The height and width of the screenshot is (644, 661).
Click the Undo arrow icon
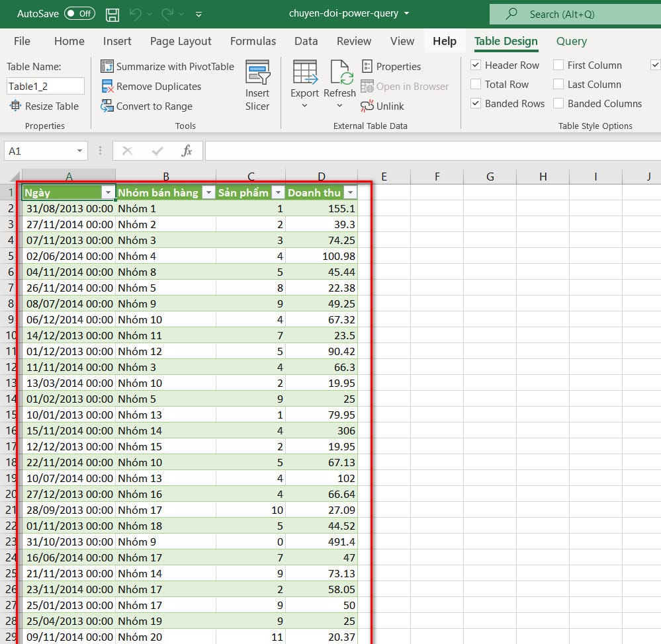136,14
